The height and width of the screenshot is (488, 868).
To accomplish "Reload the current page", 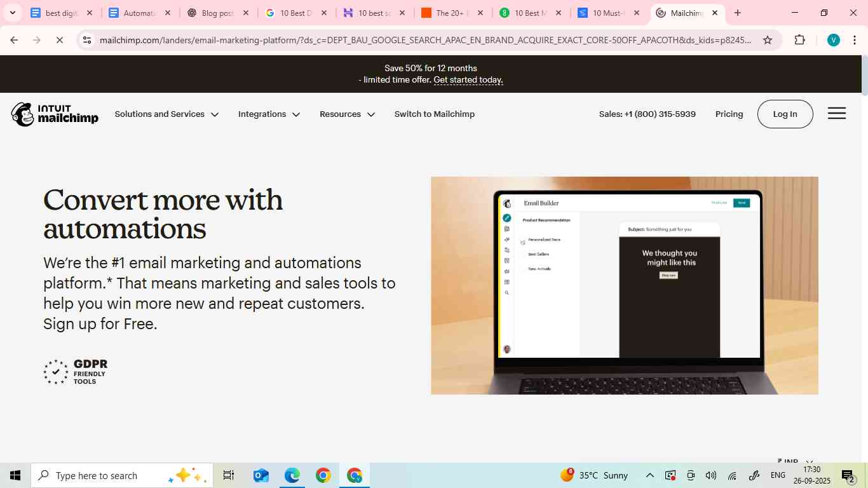I will pos(60,39).
